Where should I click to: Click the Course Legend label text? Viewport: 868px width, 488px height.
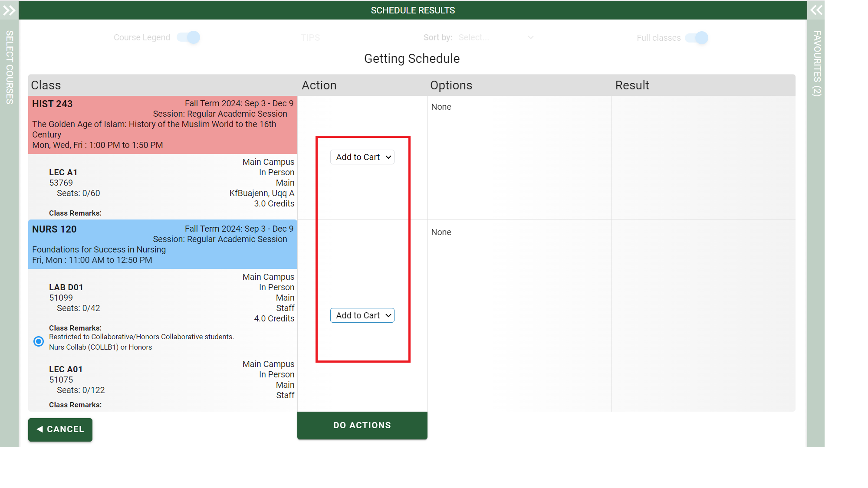pos(142,38)
